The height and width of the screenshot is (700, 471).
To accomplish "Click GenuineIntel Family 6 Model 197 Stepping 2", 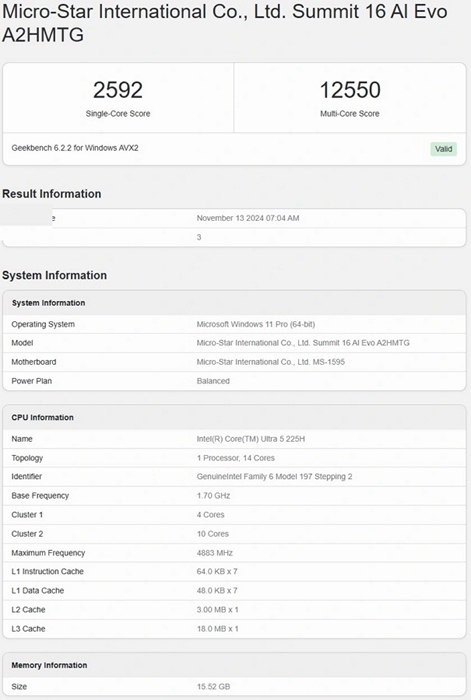I will tap(274, 476).
